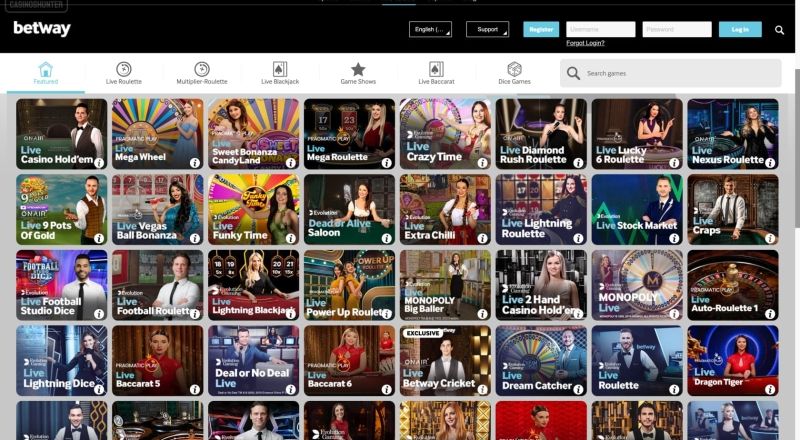Focus the Username field
The image size is (800, 440).
pos(601,29)
